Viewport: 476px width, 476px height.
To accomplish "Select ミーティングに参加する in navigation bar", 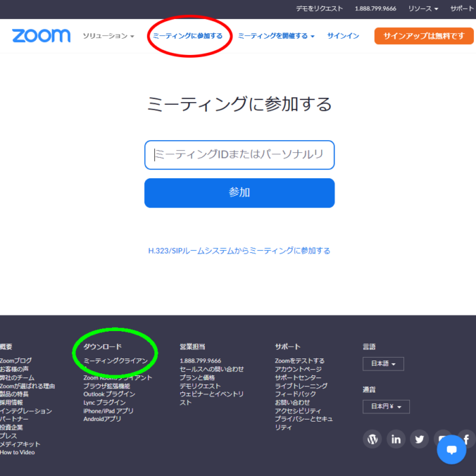I will [188, 36].
